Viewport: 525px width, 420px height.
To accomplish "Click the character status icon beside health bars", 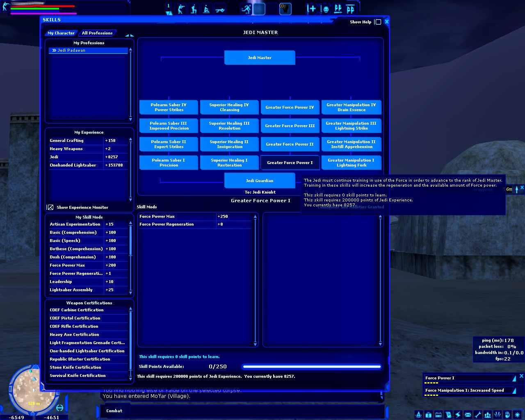I will [5, 6].
